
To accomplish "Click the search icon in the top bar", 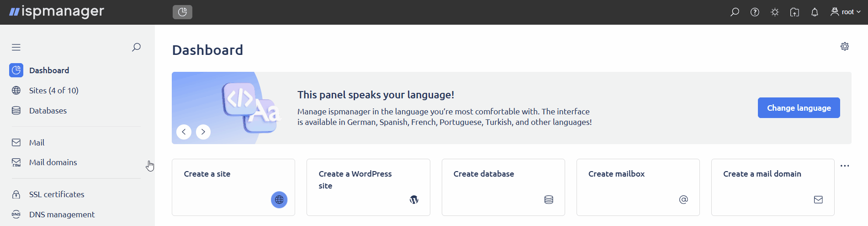I will tap(735, 12).
